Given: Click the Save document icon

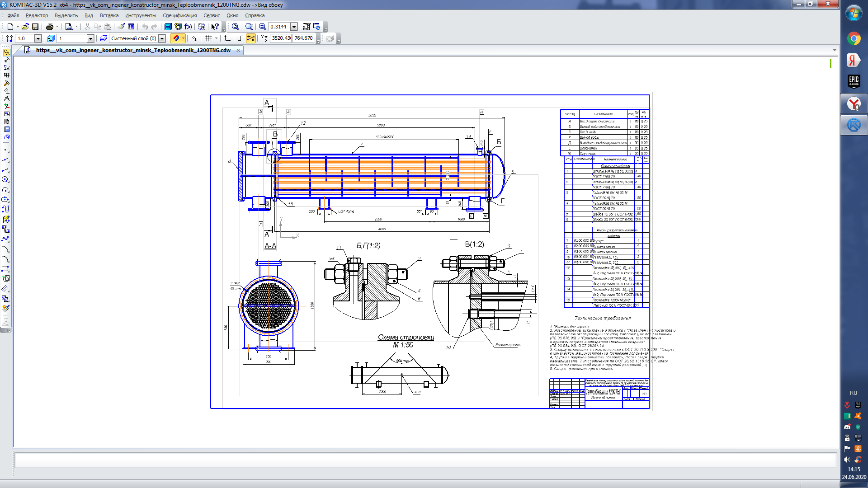Looking at the screenshot, I should 35,27.
